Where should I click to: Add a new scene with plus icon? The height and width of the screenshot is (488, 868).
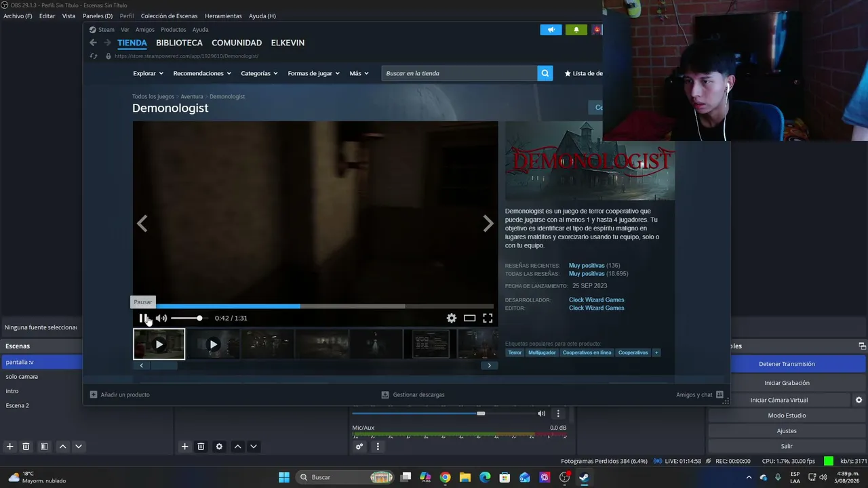(x=9, y=447)
